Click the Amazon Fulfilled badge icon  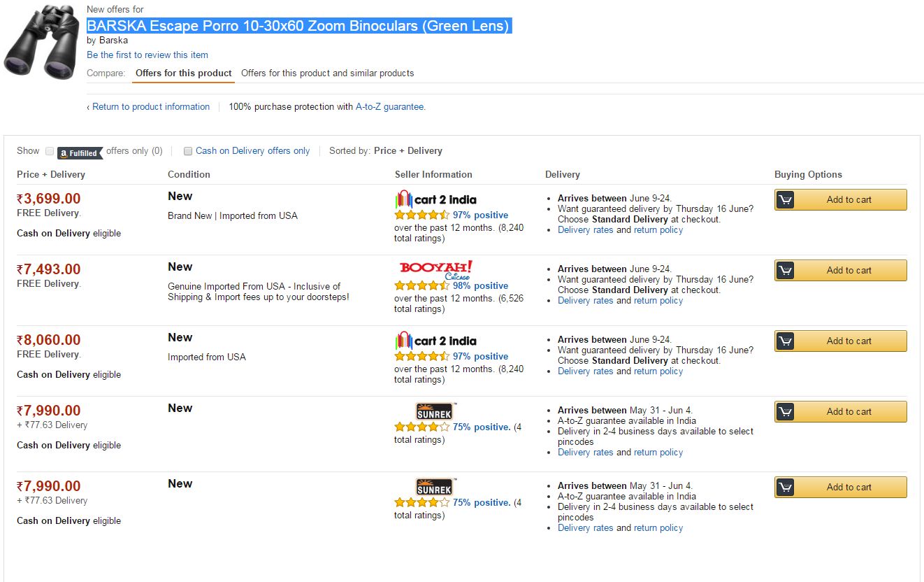(80, 152)
